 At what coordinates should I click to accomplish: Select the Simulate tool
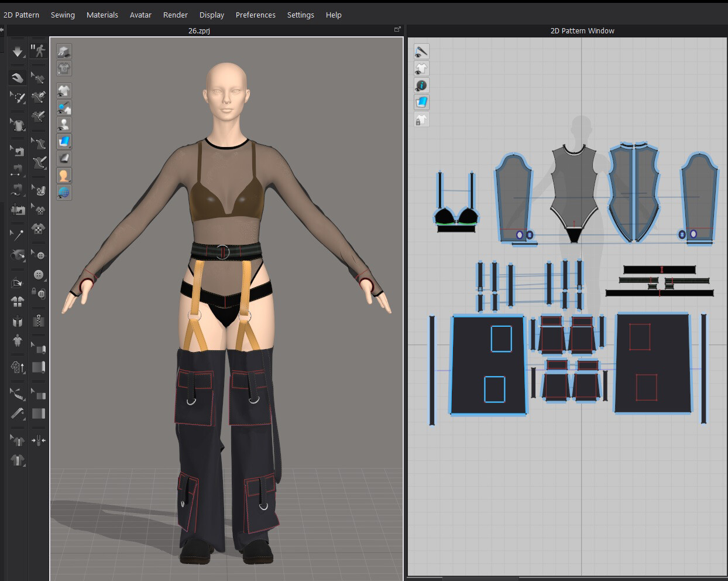tap(17, 52)
